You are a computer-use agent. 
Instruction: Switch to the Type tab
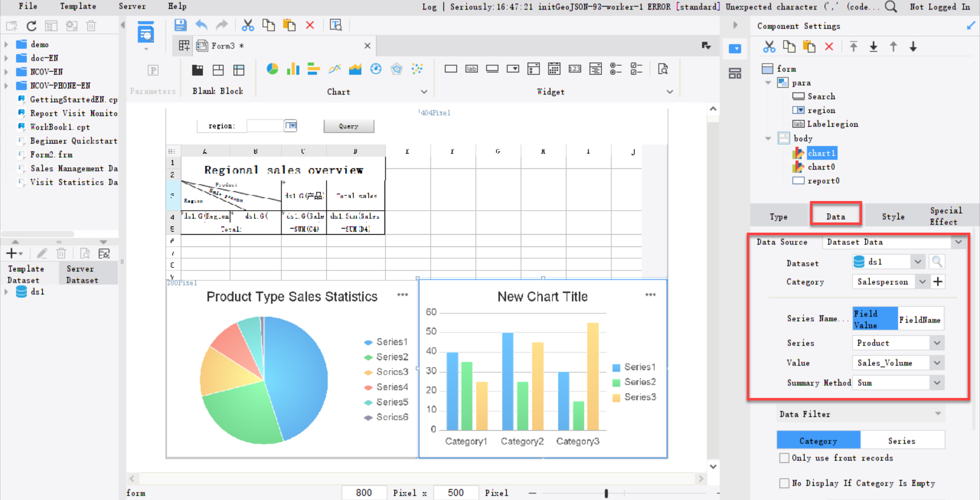tap(779, 216)
